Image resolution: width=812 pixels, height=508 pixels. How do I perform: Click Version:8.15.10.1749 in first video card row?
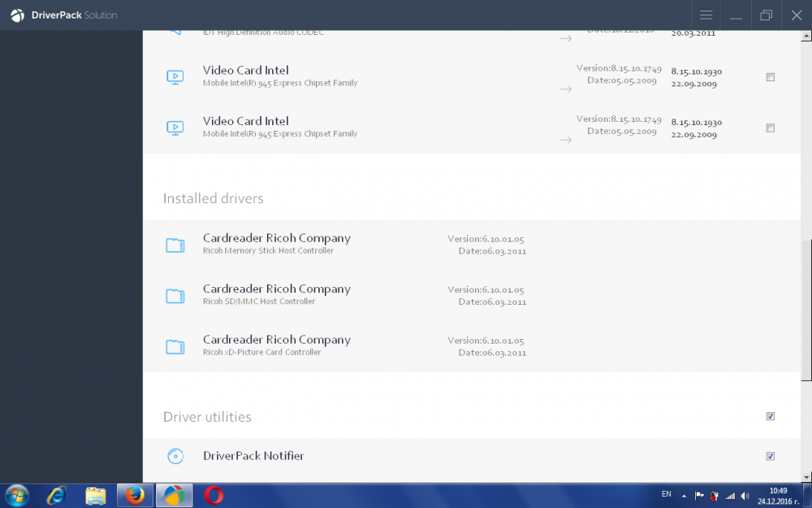pos(619,68)
